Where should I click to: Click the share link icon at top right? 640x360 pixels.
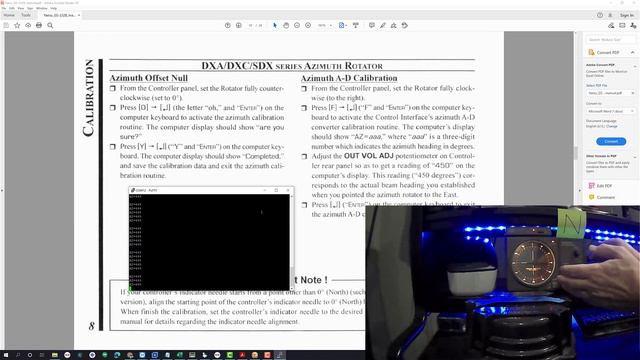pyautogui.click(x=611, y=25)
